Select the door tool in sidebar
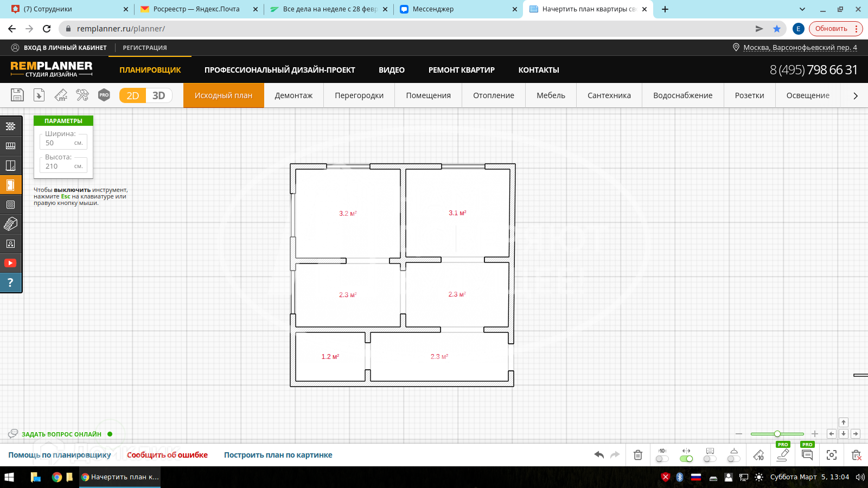The height and width of the screenshot is (488, 868). (10, 185)
